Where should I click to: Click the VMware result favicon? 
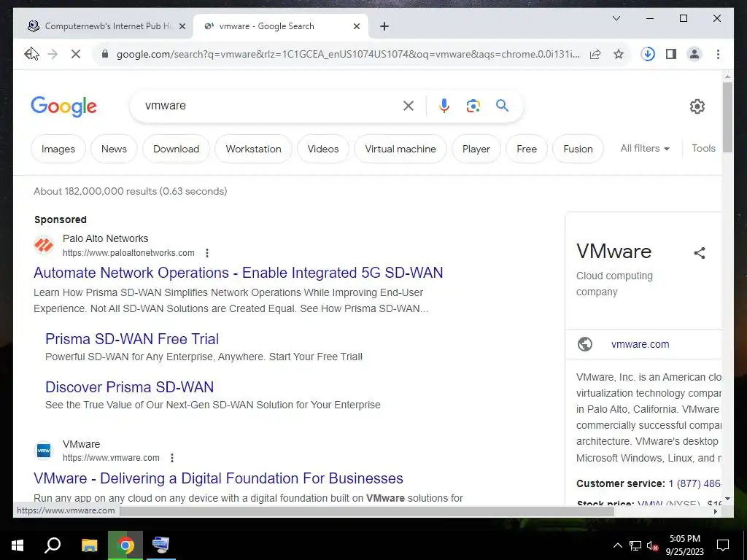point(44,451)
